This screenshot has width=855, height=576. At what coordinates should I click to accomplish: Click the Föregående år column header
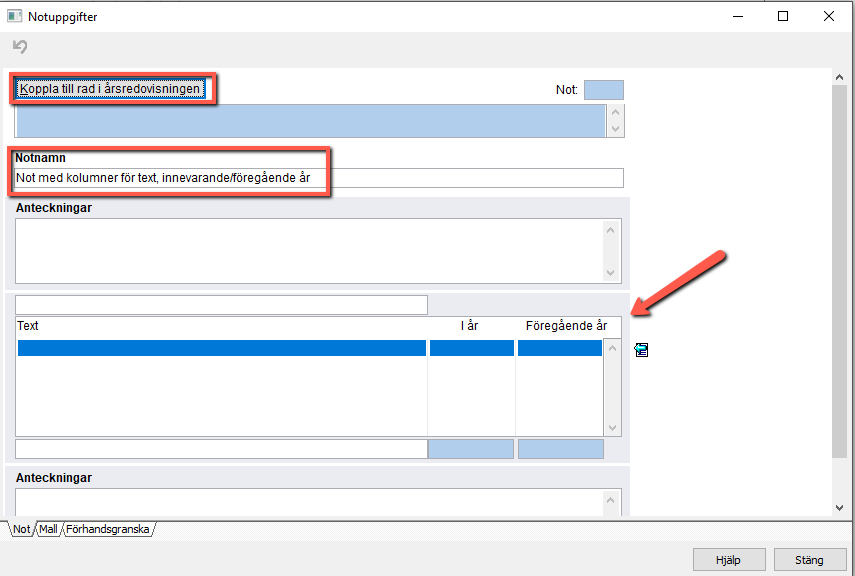pyautogui.click(x=567, y=326)
